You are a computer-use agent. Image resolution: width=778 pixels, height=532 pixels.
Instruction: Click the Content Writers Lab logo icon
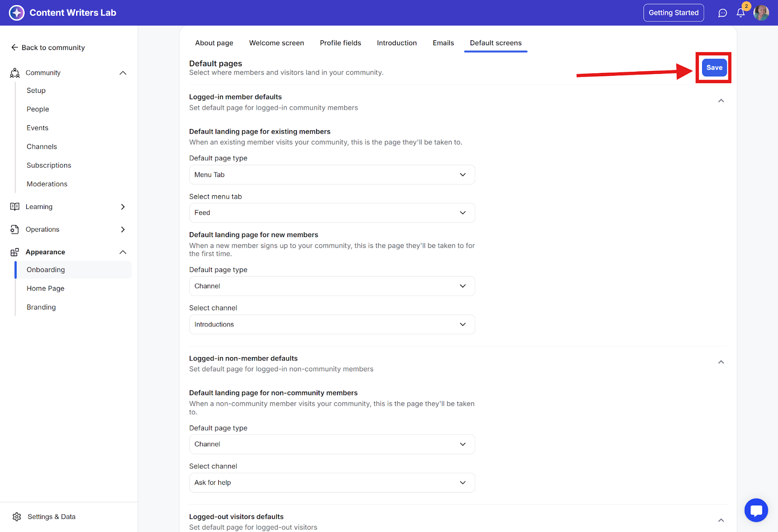tap(17, 13)
